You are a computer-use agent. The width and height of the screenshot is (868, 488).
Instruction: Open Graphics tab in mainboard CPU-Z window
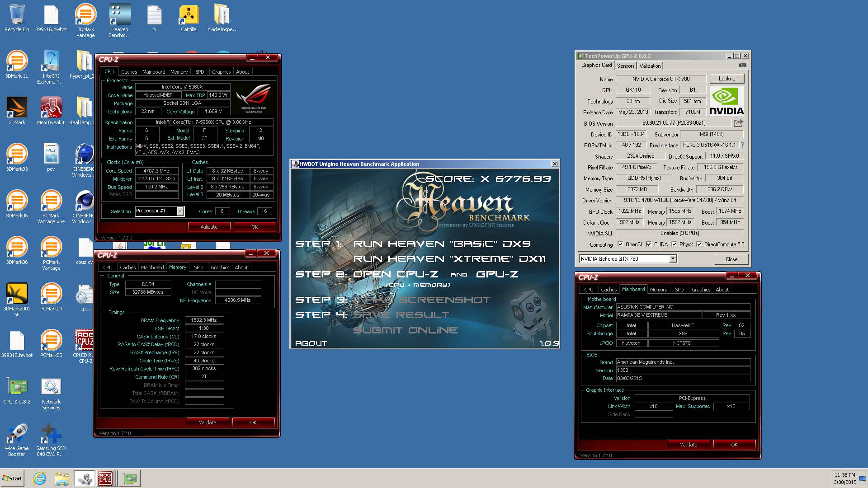(x=701, y=290)
